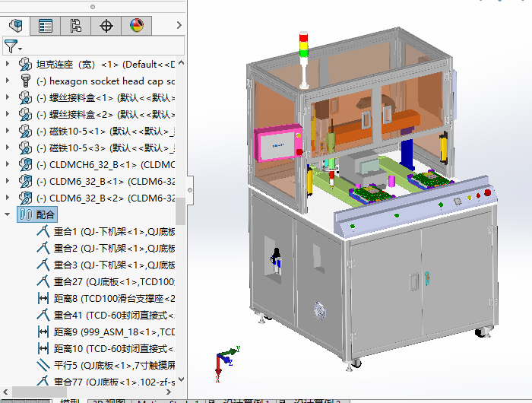Click the split handle dot above the manager tabs
This screenshot has width=532, height=403.
(x=93, y=7)
